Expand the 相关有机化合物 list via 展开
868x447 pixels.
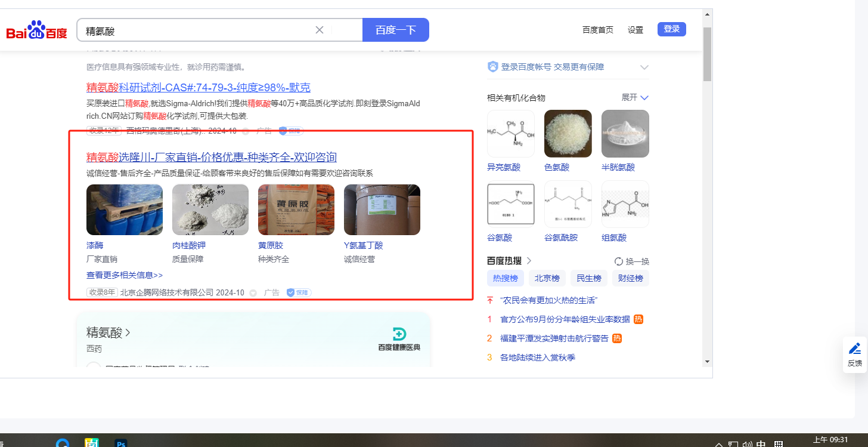tap(635, 97)
